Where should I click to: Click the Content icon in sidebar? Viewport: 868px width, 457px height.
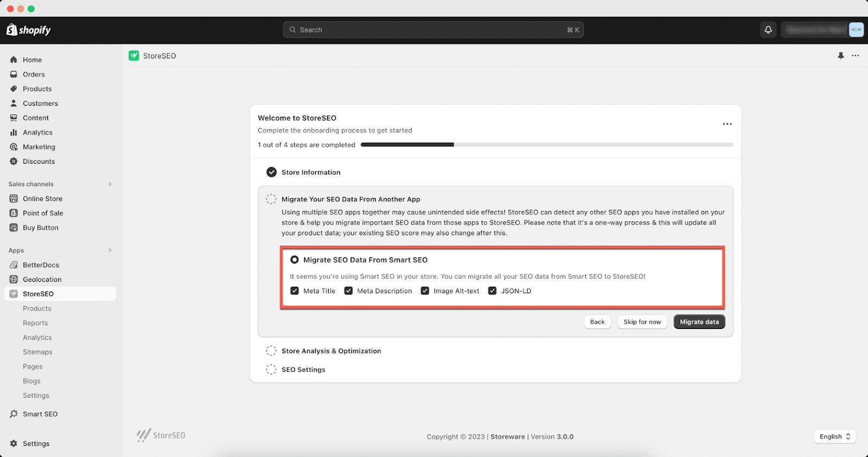[x=14, y=118]
